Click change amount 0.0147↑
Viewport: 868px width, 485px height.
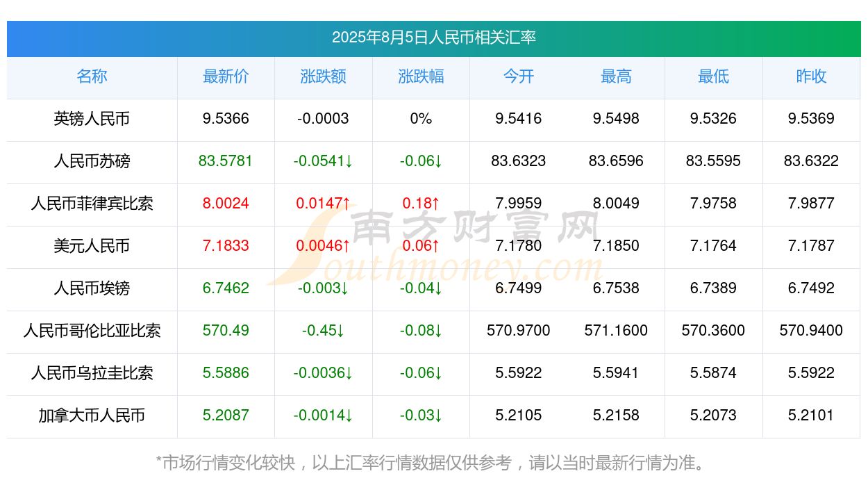pyautogui.click(x=324, y=204)
